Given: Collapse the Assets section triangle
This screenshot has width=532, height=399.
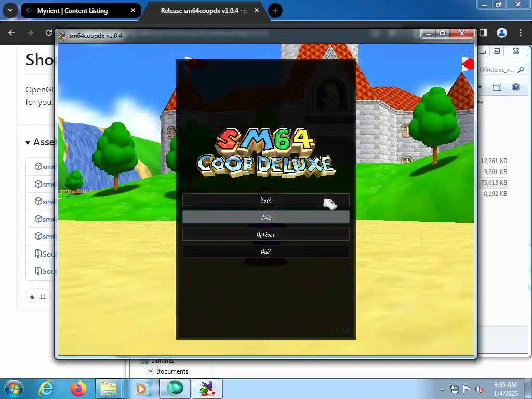Looking at the screenshot, I should [x=28, y=142].
